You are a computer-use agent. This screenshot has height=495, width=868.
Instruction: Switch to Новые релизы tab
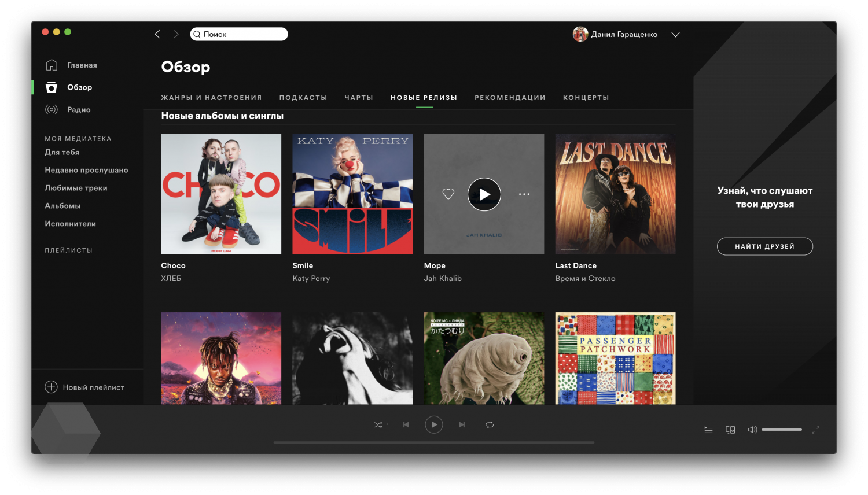tap(424, 98)
